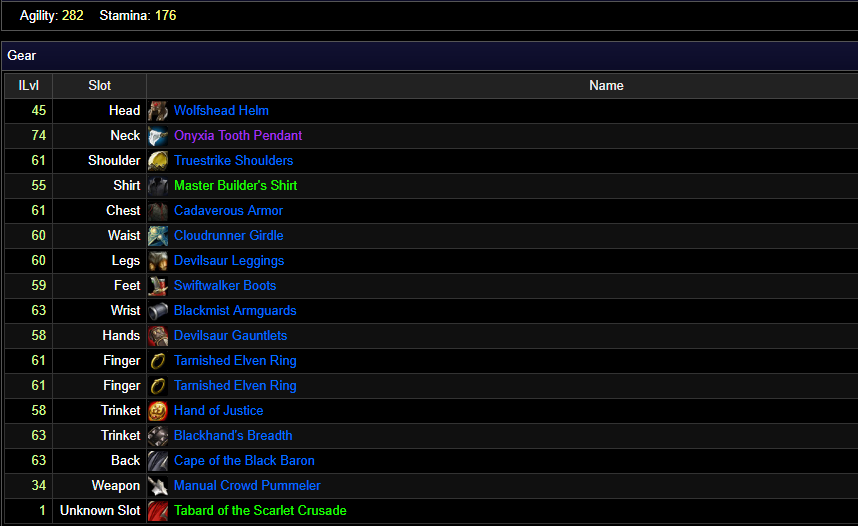Viewport: 858px width, 526px height.
Task: Open the Master Builder's Shirt link
Action: [235, 186]
